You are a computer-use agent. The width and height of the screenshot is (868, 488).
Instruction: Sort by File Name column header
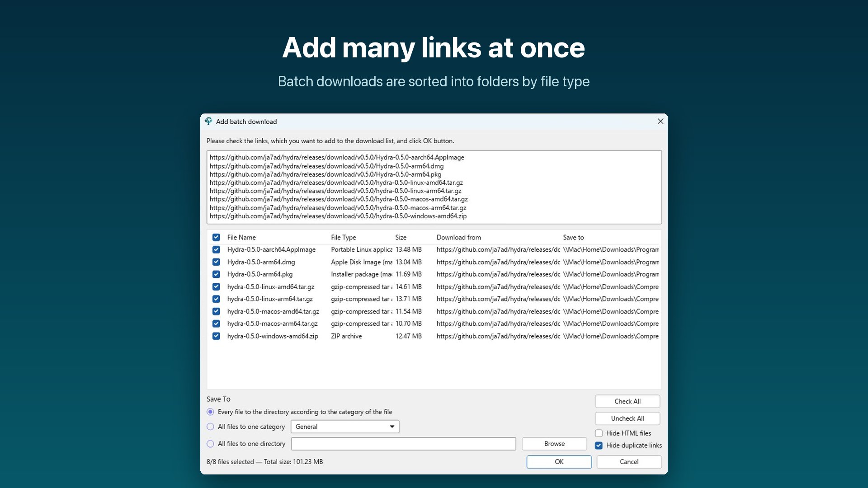[241, 237]
